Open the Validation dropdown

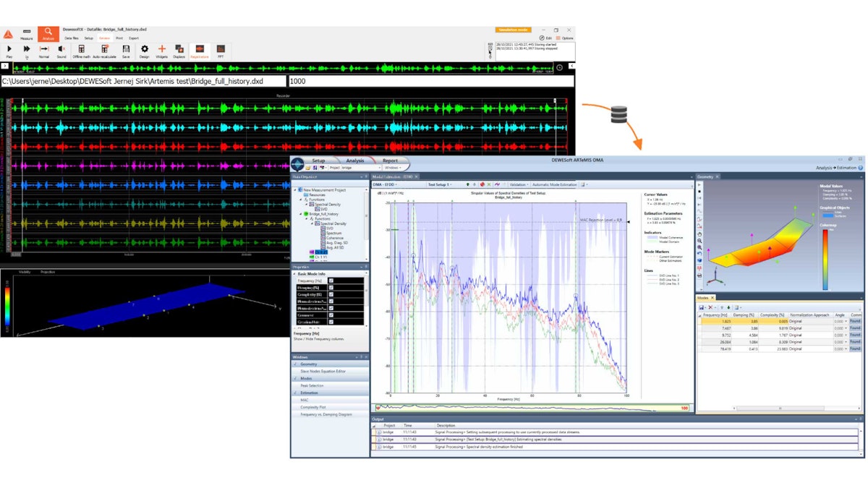coord(518,184)
